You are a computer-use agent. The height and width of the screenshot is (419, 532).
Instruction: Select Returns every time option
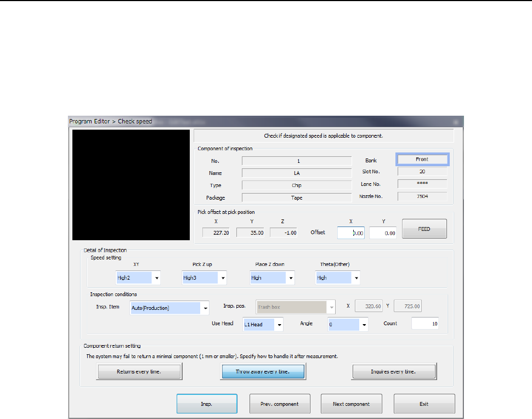coord(139,371)
